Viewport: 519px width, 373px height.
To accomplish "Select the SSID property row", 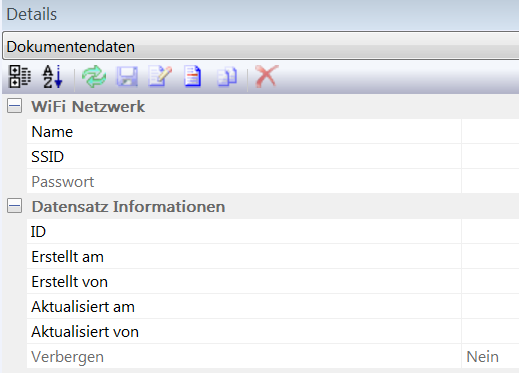I will [273, 157].
